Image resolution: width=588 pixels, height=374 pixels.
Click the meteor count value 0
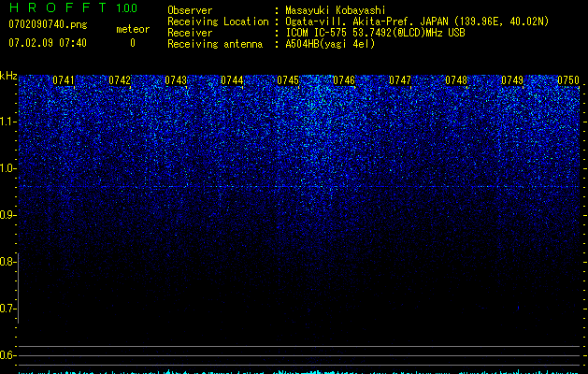133,43
